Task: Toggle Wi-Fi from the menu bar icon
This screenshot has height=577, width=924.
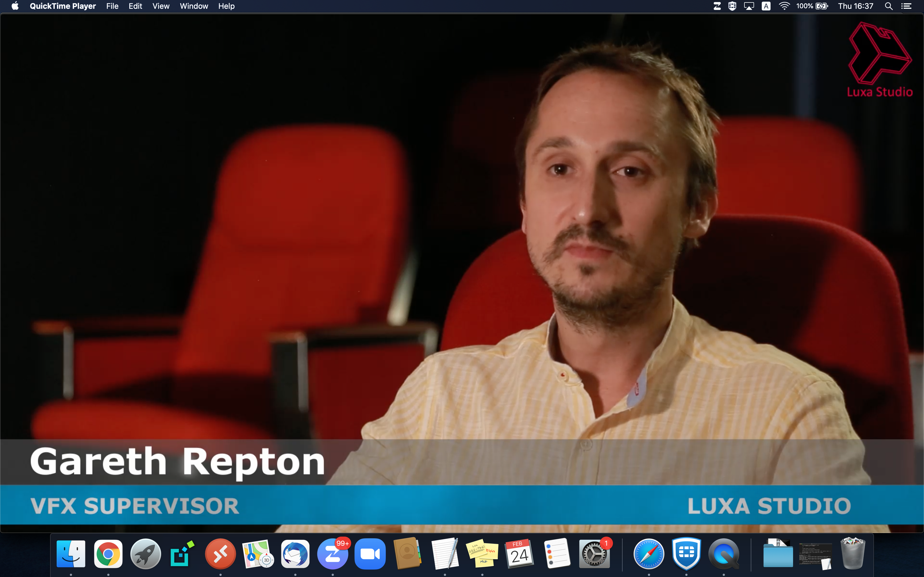Action: pyautogui.click(x=784, y=6)
